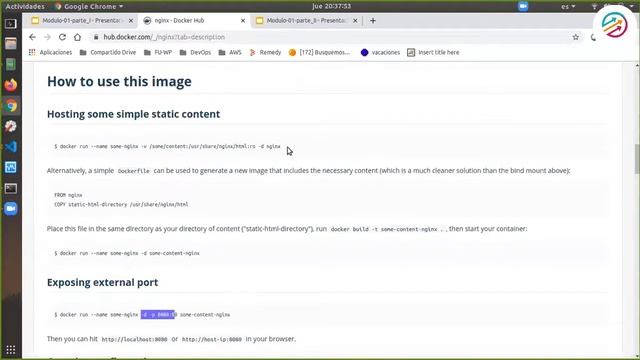Click 'Exposing external port' heading
The image size is (640, 360).
click(102, 282)
